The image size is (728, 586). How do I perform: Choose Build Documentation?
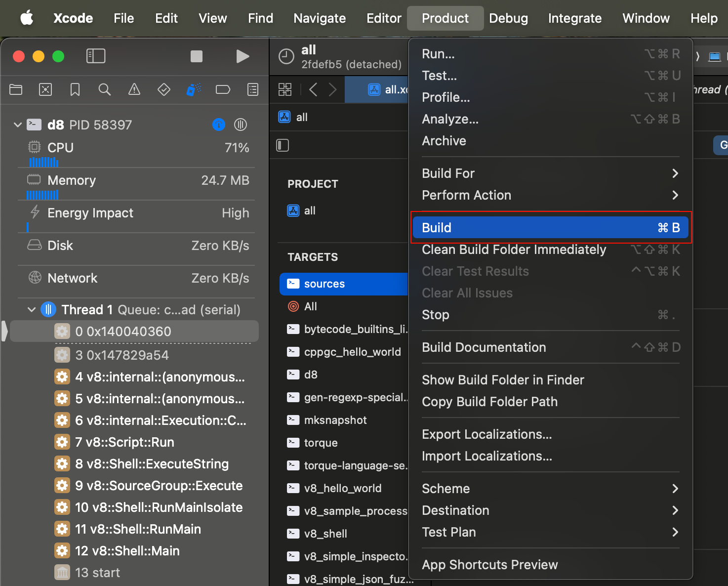click(551, 347)
